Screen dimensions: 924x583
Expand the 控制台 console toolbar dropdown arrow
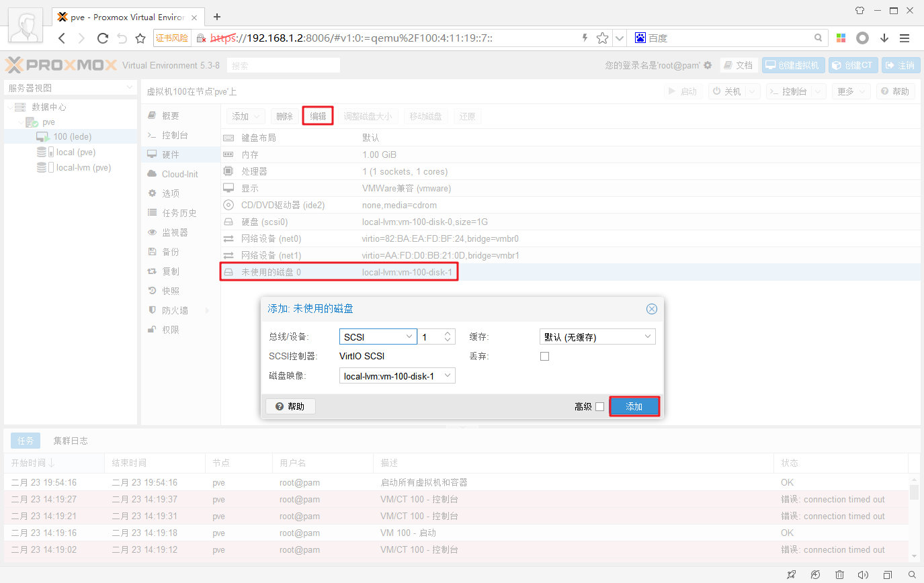(x=818, y=91)
